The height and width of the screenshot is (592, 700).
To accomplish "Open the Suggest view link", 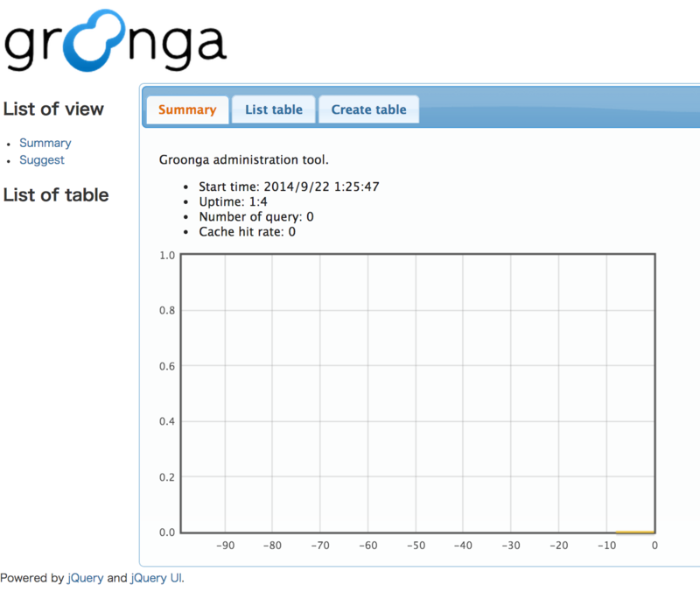I will click(41, 160).
